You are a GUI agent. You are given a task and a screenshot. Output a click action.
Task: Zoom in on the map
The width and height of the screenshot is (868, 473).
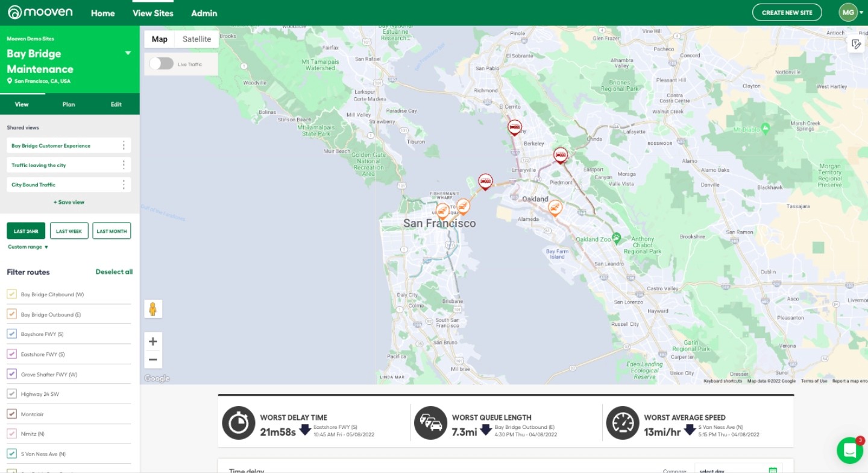(x=153, y=341)
